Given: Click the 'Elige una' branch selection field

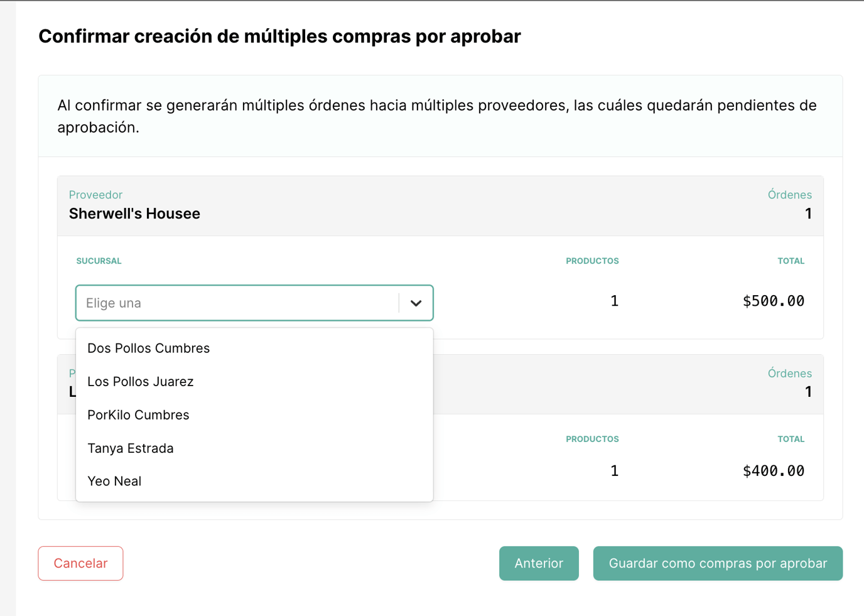Looking at the screenshot, I should [237, 303].
